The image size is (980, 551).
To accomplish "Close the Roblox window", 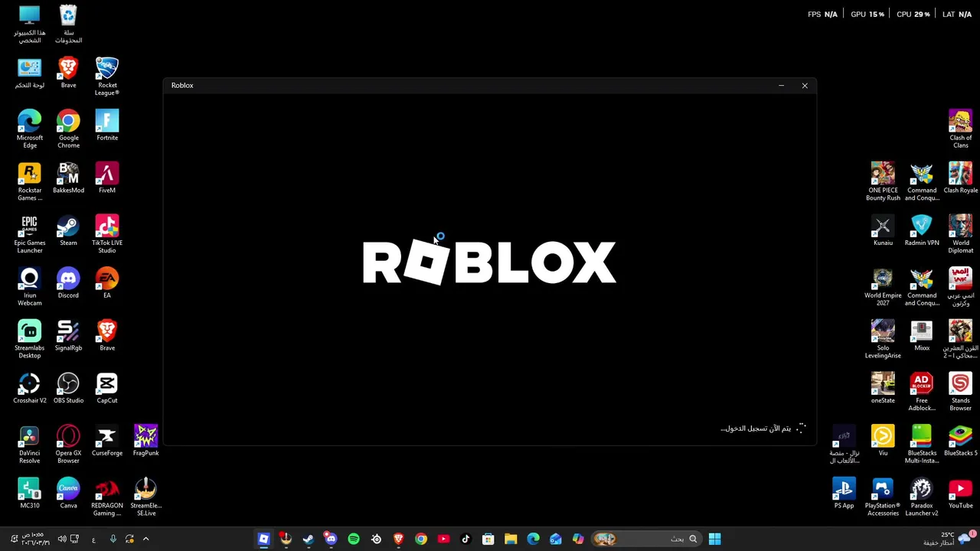I will click(x=805, y=86).
